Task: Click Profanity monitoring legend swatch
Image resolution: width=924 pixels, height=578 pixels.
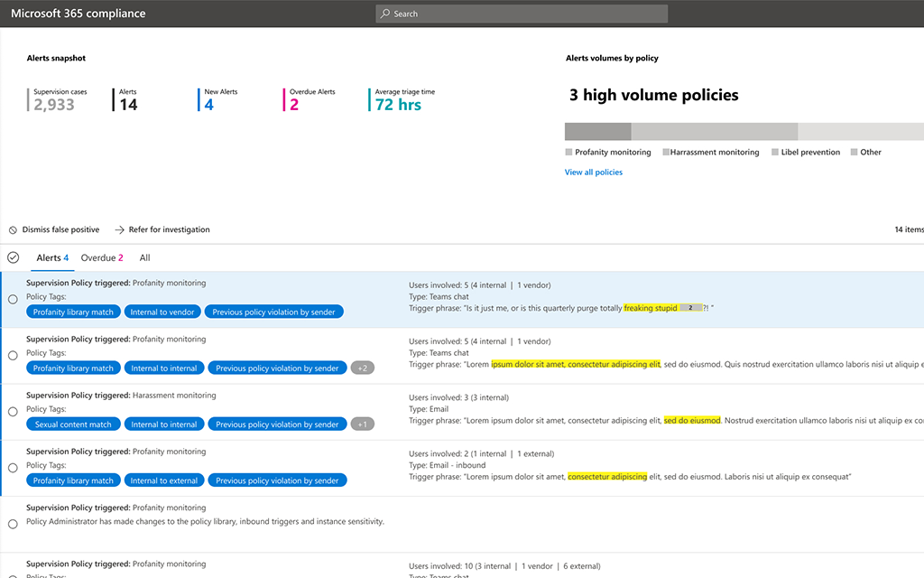Action: 568,152
